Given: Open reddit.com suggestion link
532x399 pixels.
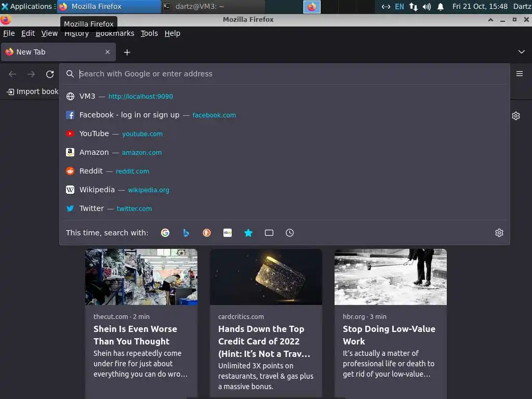Looking at the screenshot, I should pos(132,171).
